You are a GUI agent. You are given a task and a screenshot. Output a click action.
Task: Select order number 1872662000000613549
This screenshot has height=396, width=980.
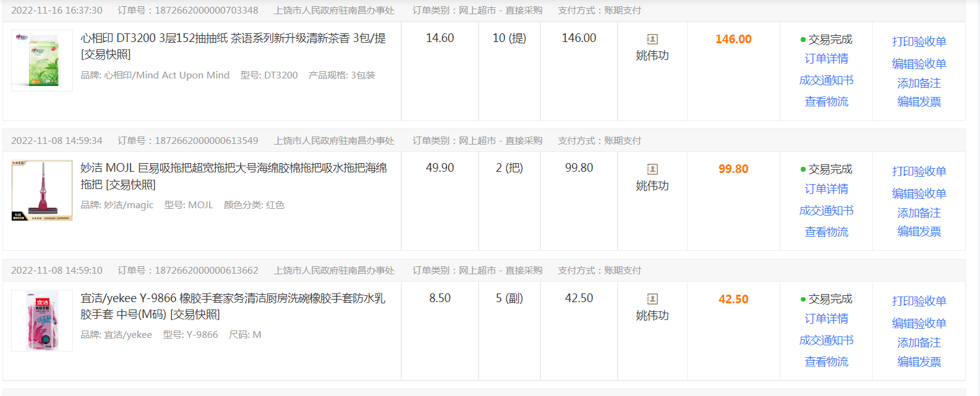tap(207, 141)
